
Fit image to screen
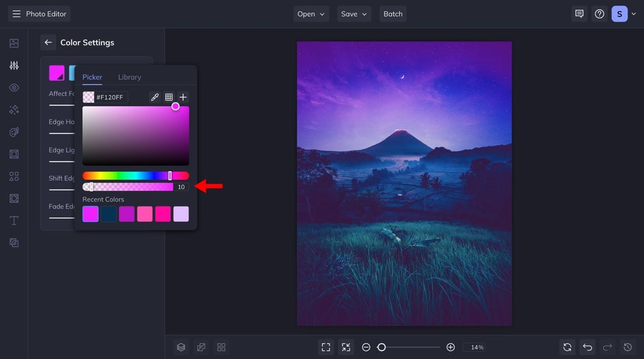[x=325, y=347]
